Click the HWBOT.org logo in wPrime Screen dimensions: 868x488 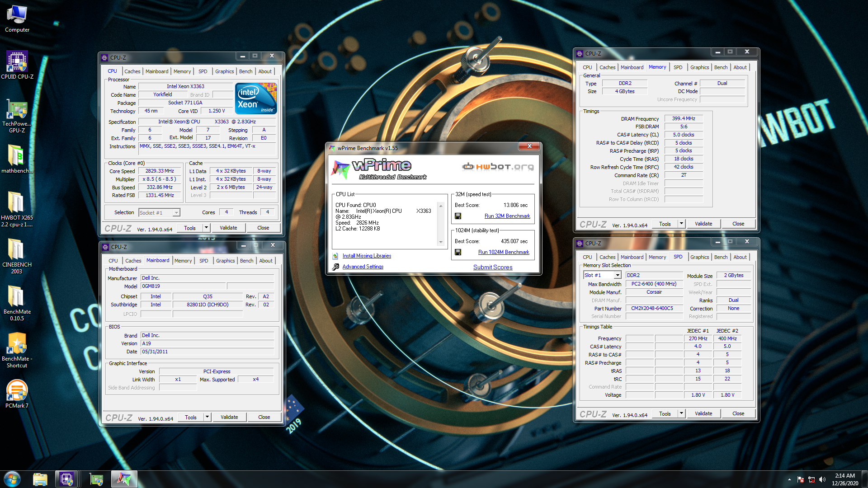pyautogui.click(x=498, y=167)
